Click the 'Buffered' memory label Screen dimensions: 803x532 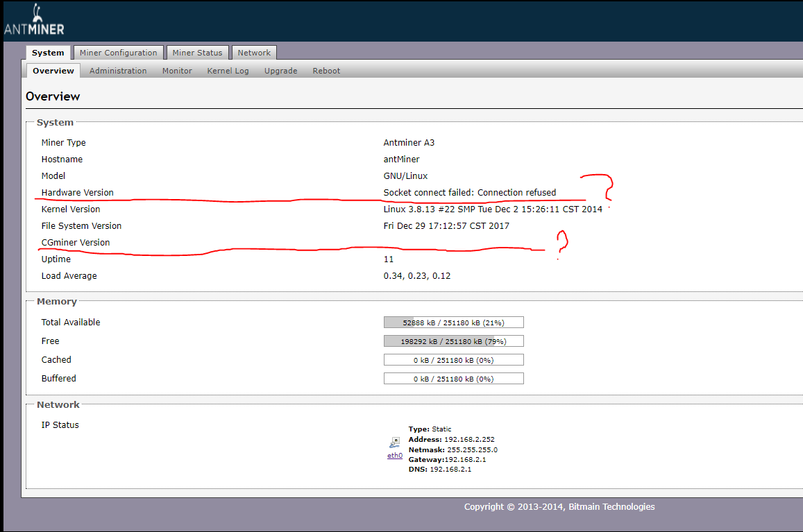58,379
